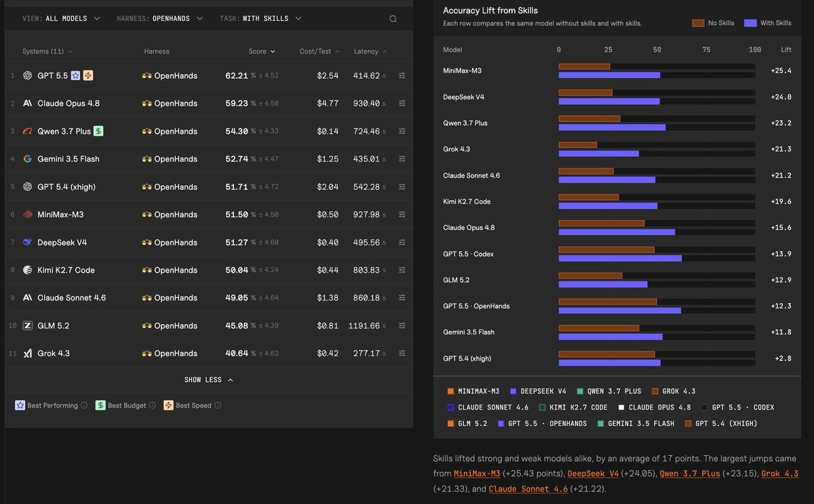814x504 pixels.
Task: Toggle CLAUDE OPUS 4.8 series in chart legend
Action: pos(655,408)
